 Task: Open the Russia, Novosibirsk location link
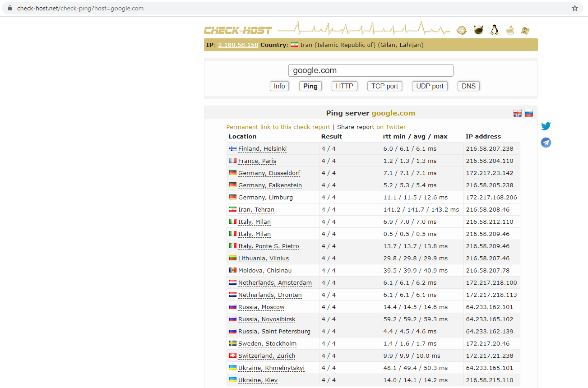click(267, 319)
